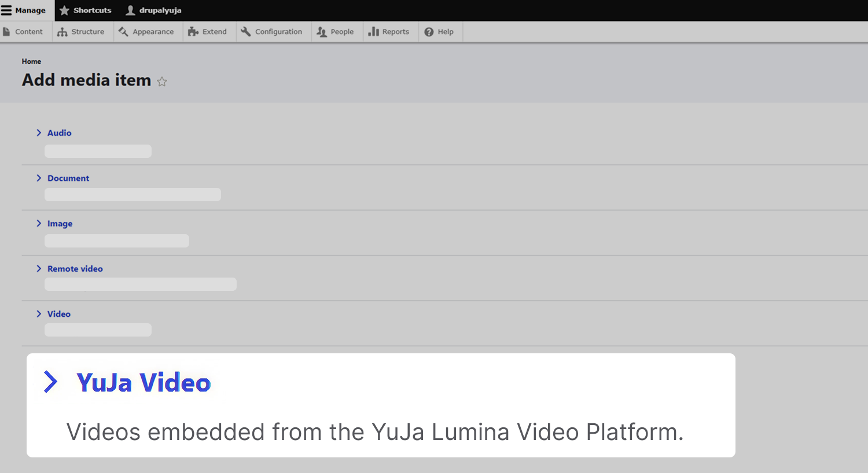Open the Configuration admin menu
Viewport: 868px width, 473px height.
tap(272, 32)
